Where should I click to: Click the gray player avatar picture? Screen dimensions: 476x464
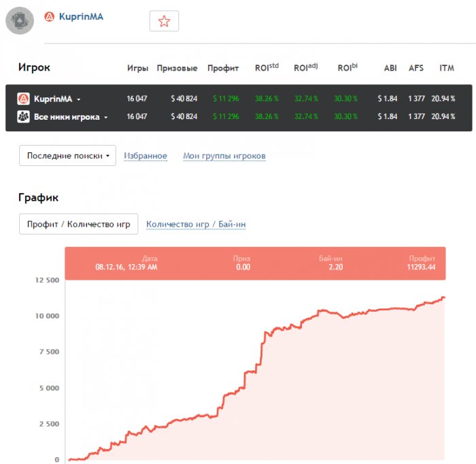tap(20, 20)
